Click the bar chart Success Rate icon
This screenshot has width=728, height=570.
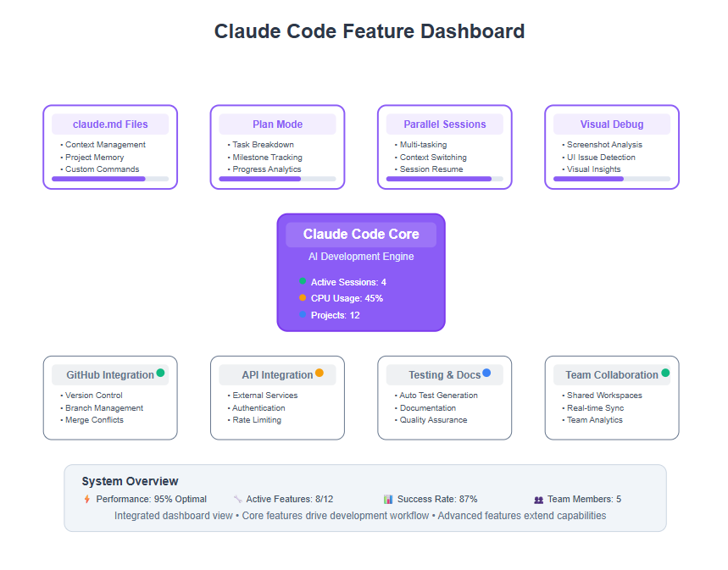click(x=388, y=499)
